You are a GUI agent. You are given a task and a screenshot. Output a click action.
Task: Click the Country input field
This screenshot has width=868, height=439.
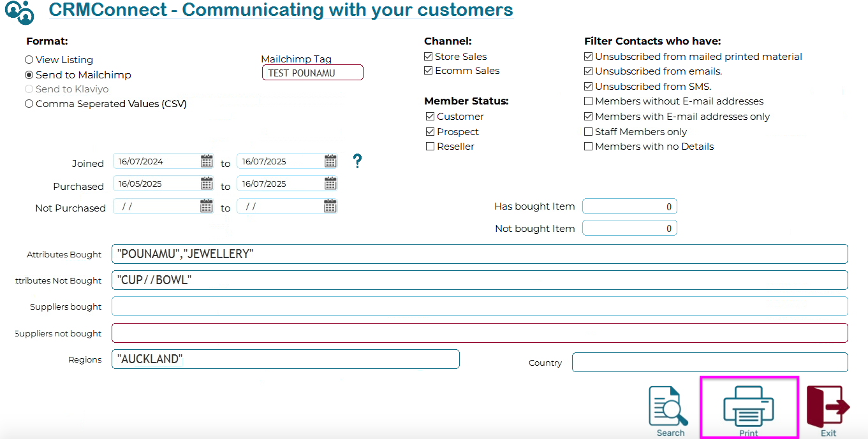coord(710,362)
